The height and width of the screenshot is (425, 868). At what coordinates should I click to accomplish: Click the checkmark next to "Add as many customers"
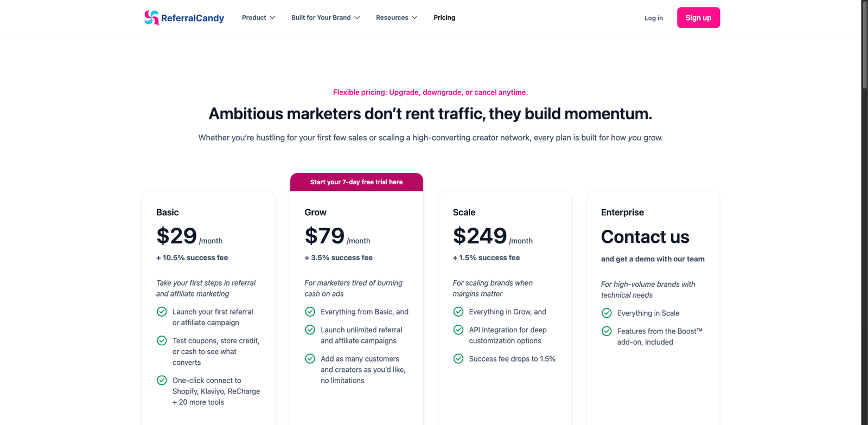[310, 359]
